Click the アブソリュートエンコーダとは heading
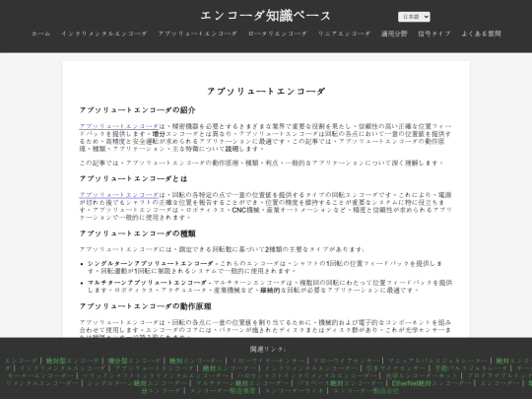 point(133,178)
